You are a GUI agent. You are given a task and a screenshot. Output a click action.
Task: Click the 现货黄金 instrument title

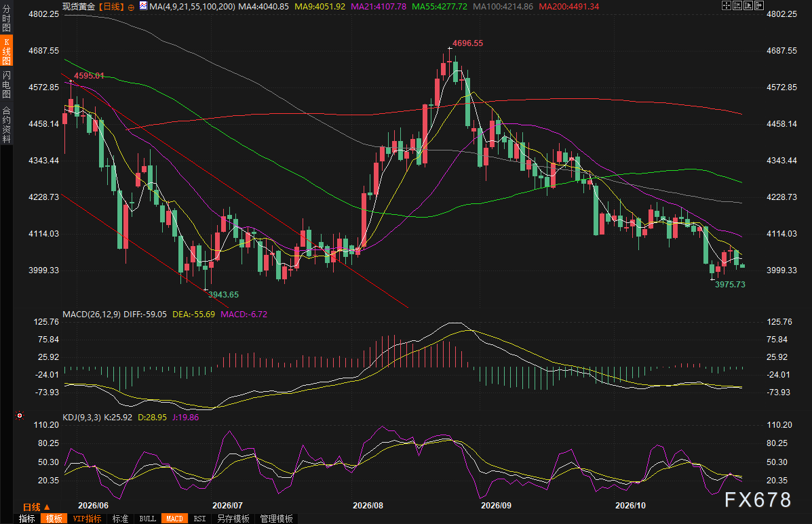point(79,7)
